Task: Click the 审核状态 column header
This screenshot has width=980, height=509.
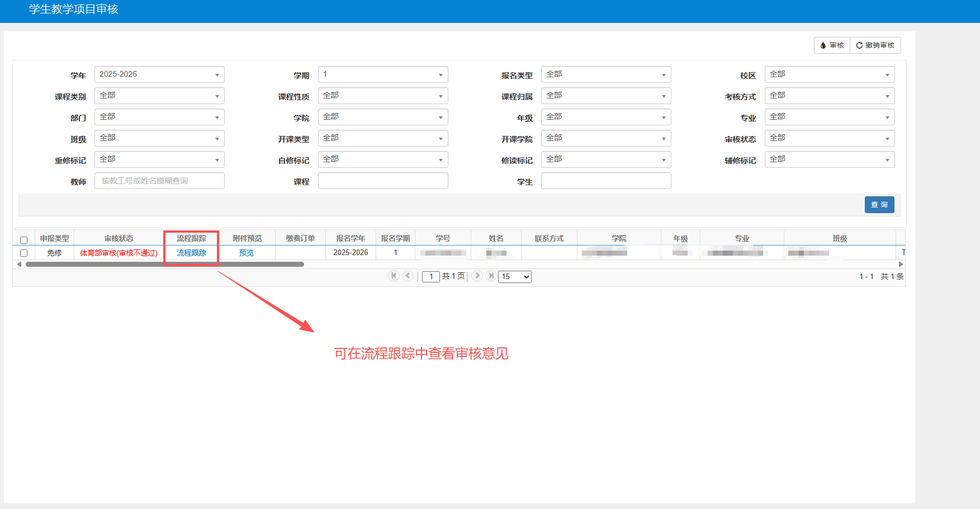Action: coord(119,238)
